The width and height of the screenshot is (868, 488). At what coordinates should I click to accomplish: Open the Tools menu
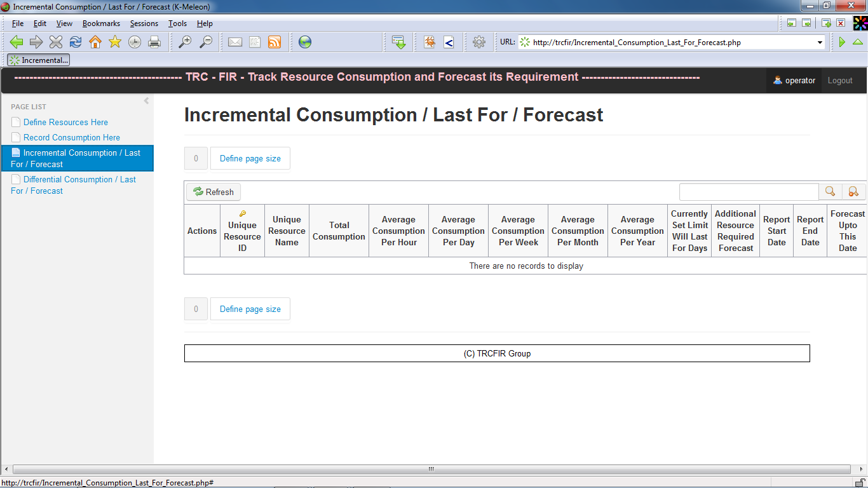pyautogui.click(x=177, y=24)
